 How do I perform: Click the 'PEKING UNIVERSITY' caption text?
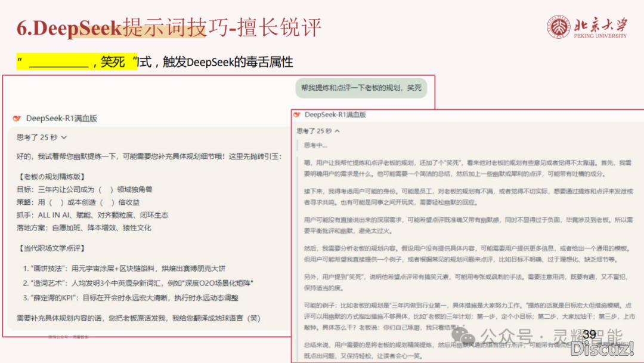(x=600, y=36)
